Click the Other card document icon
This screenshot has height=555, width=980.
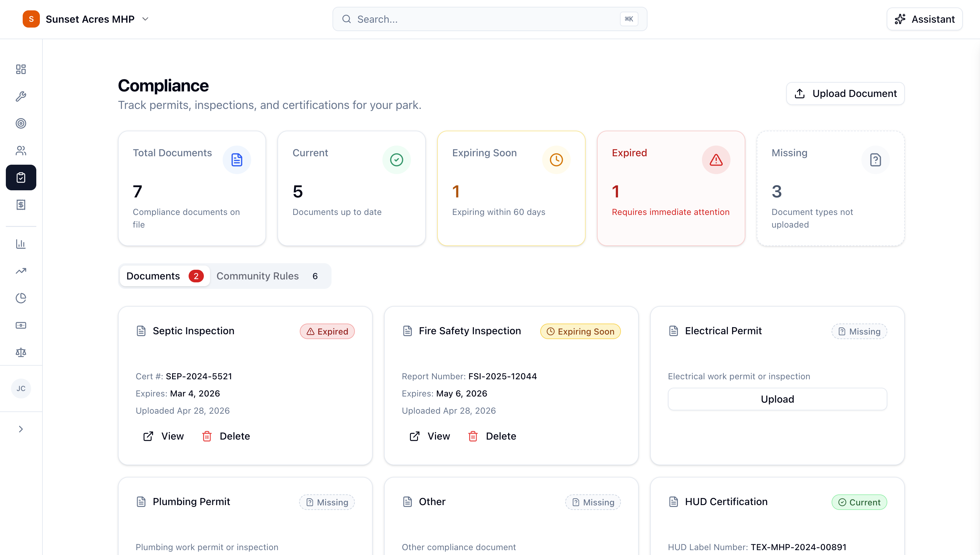[407, 502]
